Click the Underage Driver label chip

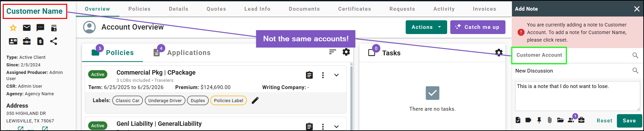click(165, 100)
